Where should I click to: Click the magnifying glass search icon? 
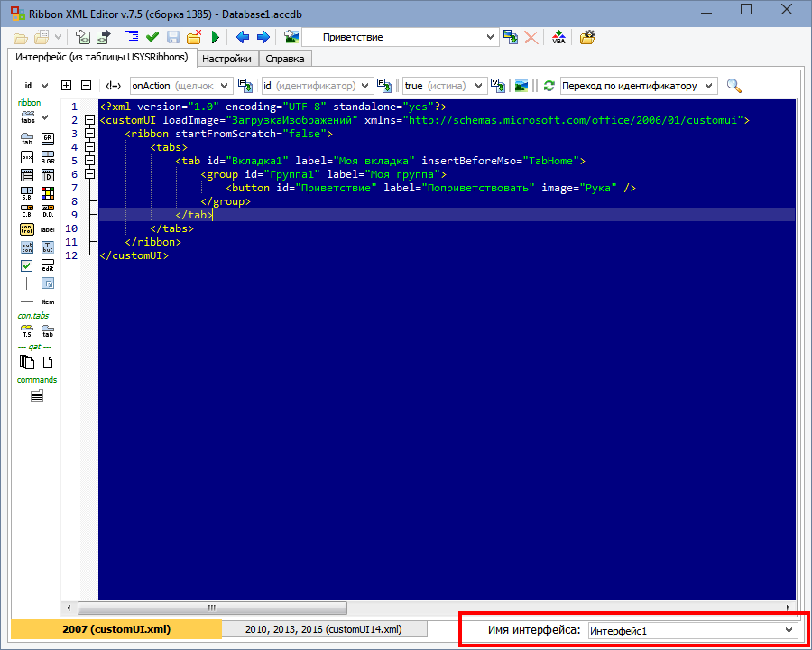pos(734,86)
